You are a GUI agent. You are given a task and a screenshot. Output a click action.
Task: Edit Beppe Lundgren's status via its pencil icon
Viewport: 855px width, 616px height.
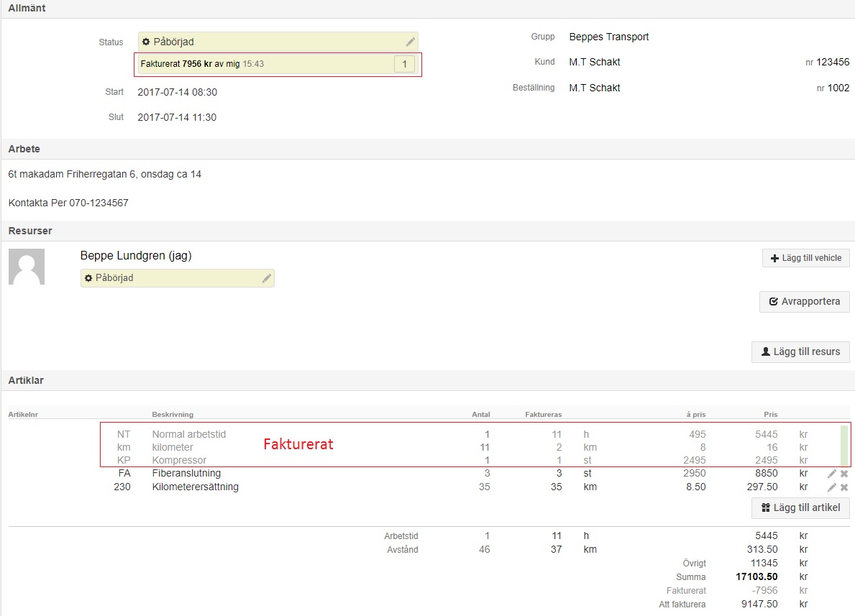coord(267,277)
